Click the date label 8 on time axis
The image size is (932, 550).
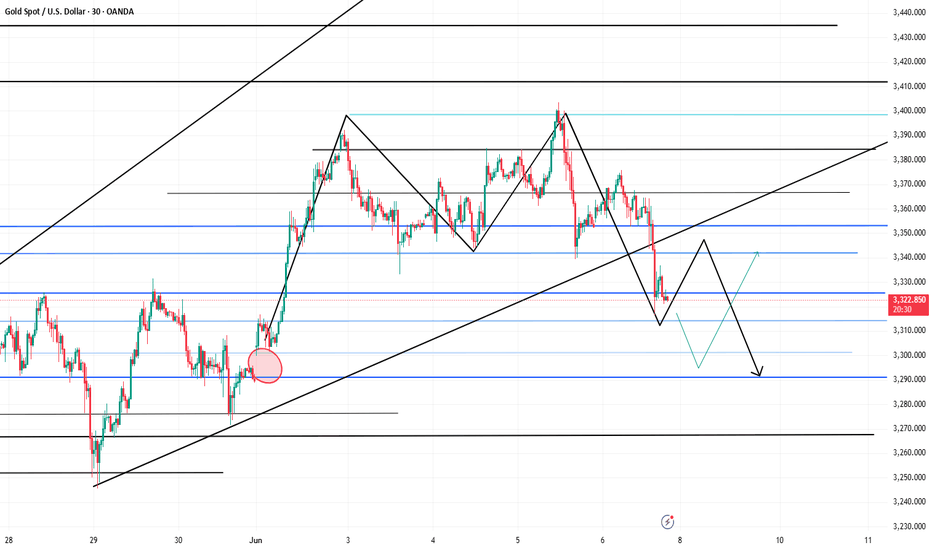679,540
